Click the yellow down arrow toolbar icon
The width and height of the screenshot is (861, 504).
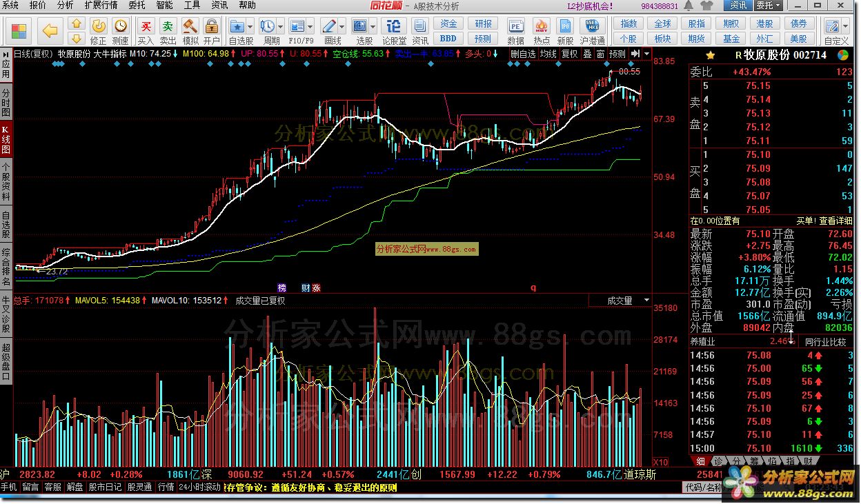tap(77, 39)
